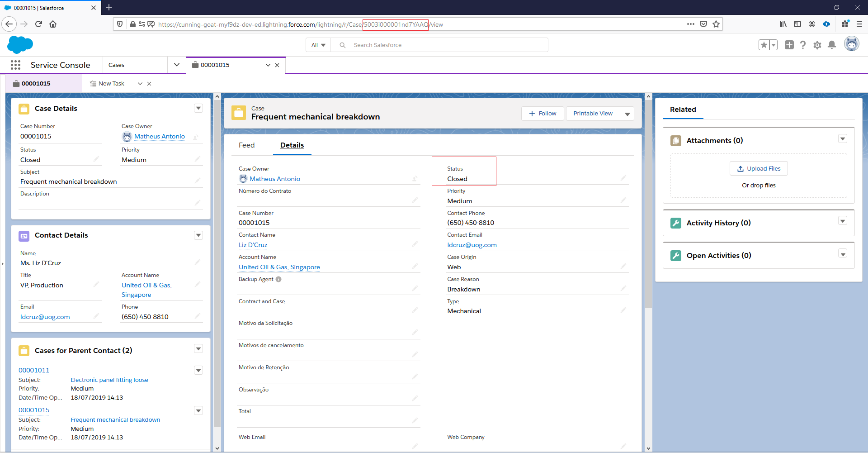Open case 00001011 link
Image resolution: width=868 pixels, height=453 pixels.
34,370
